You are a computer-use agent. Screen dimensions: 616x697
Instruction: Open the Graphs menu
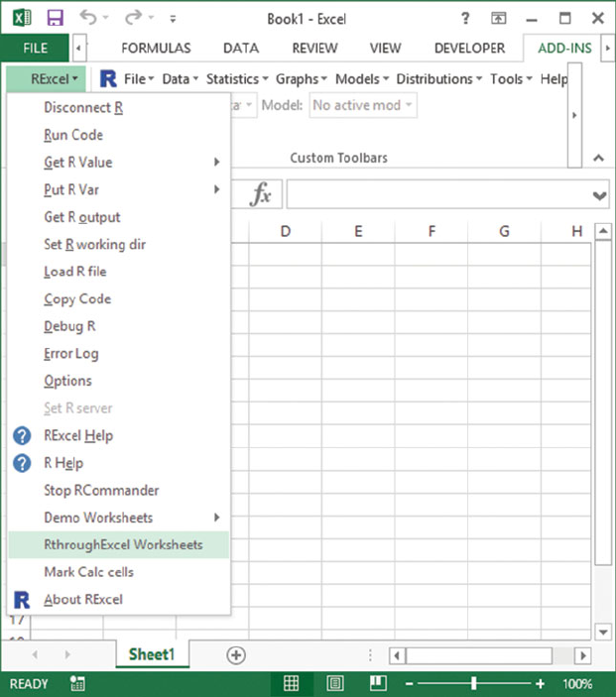[302, 79]
